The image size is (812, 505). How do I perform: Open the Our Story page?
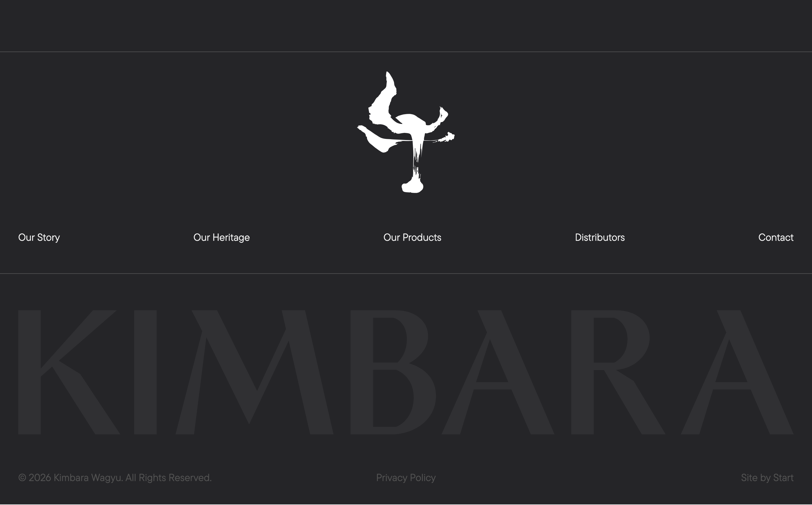tap(39, 237)
